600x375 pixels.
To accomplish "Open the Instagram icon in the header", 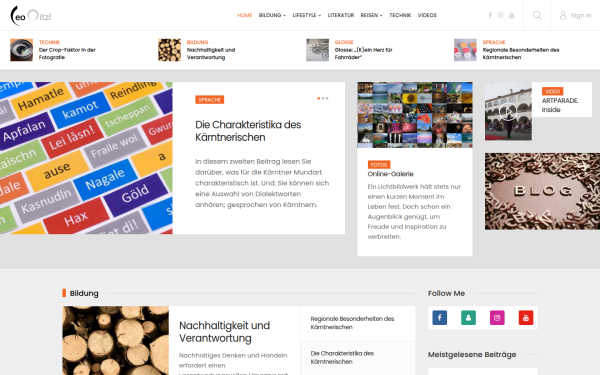I will [501, 15].
